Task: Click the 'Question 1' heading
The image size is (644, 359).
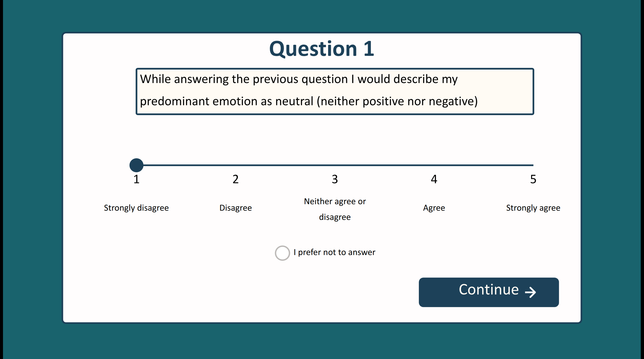Action: click(321, 49)
